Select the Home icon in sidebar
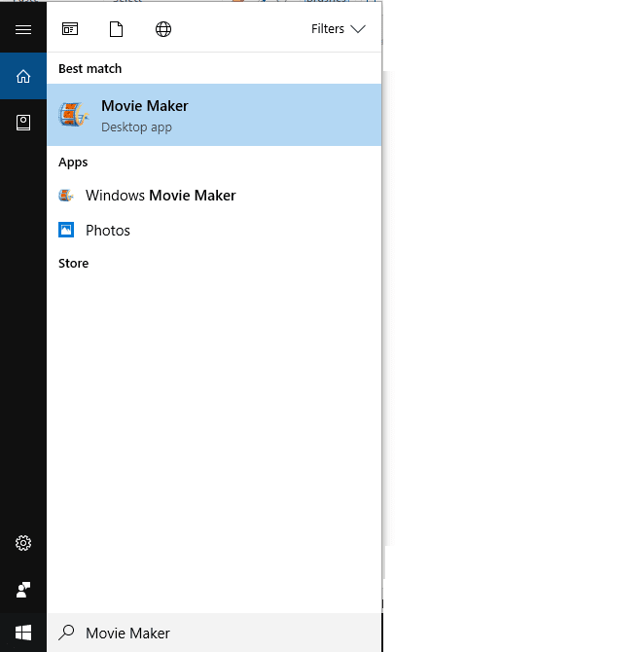644x652 pixels. [23, 76]
